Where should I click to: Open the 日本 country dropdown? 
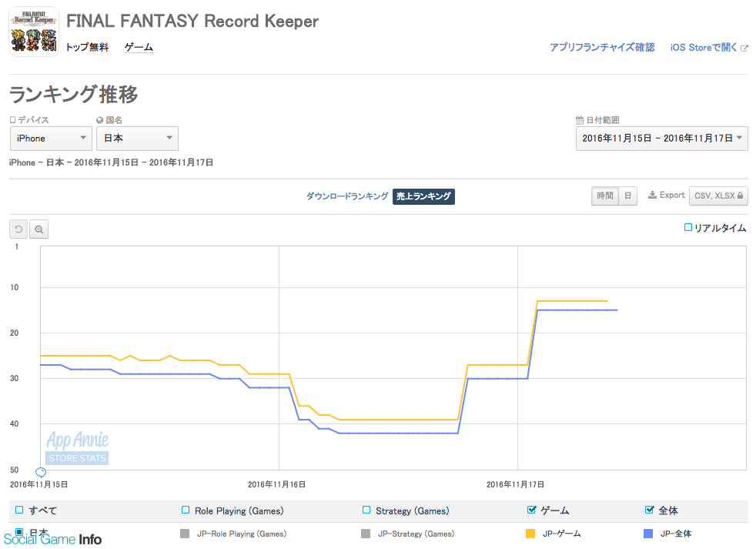coord(137,139)
